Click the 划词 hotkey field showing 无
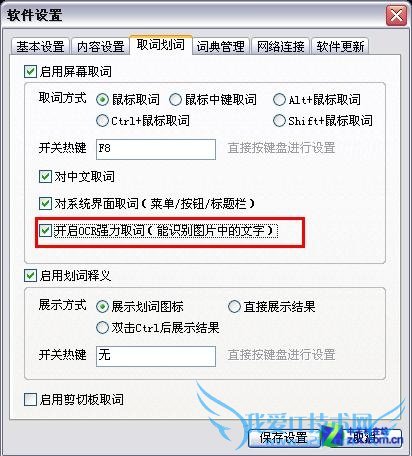The image size is (412, 456). coord(156,356)
